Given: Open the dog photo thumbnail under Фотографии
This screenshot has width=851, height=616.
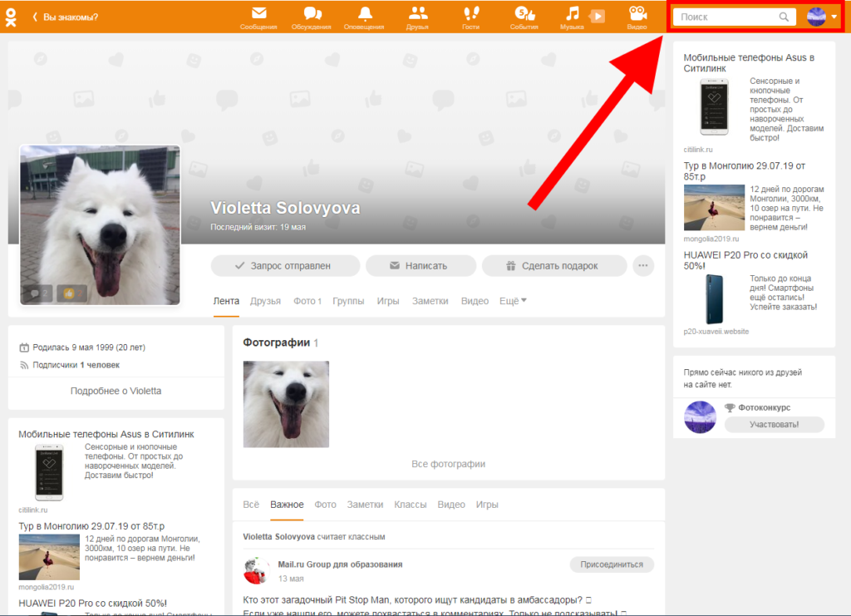Looking at the screenshot, I should [x=286, y=404].
